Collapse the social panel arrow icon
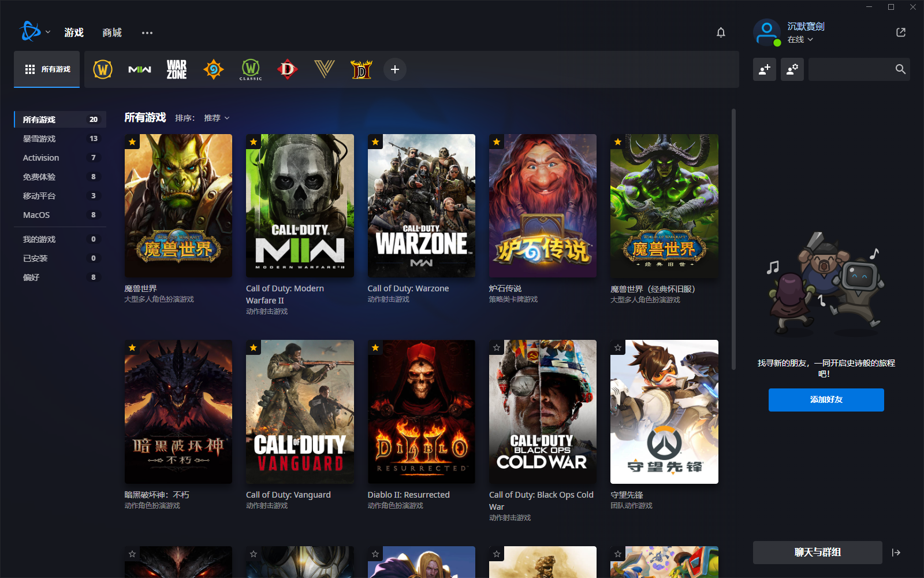This screenshot has width=924, height=578. point(896,553)
